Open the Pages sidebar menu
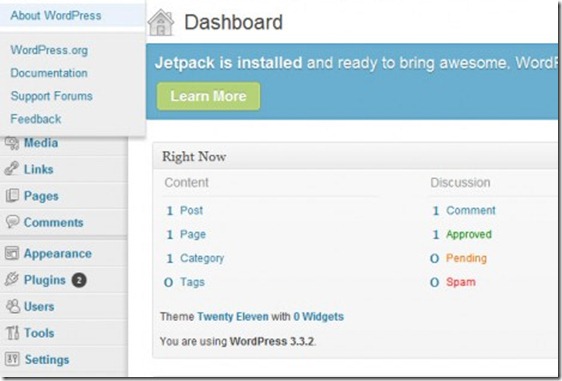This screenshot has height=381, width=562. [41, 196]
